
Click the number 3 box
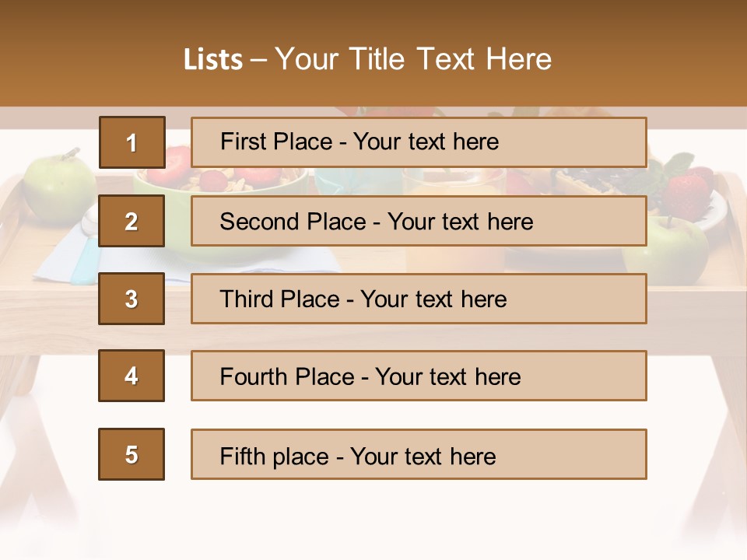(132, 299)
